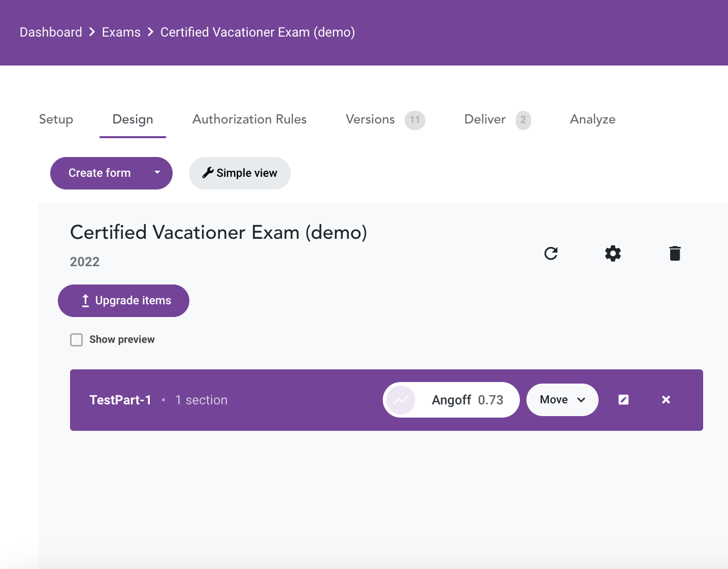Open the Deliver tab

[485, 119]
